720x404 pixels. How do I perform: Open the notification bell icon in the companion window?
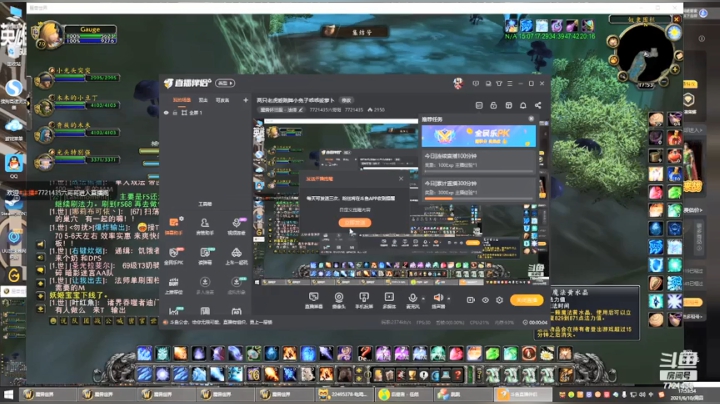tap(523, 105)
